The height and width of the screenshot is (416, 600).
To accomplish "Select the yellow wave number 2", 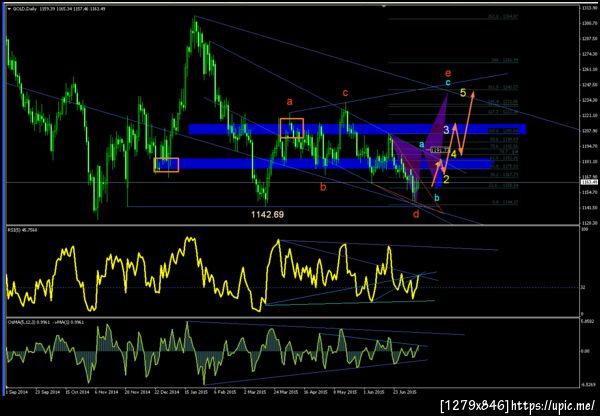I will [x=446, y=179].
